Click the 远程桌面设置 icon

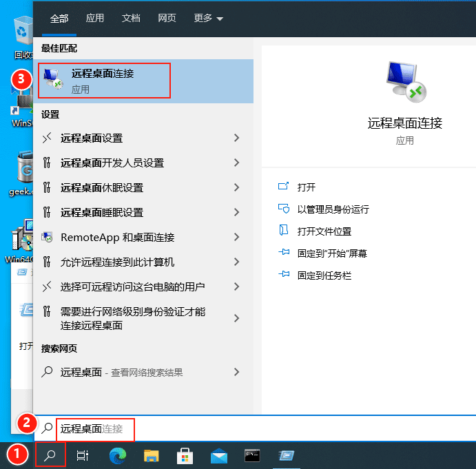point(47,138)
